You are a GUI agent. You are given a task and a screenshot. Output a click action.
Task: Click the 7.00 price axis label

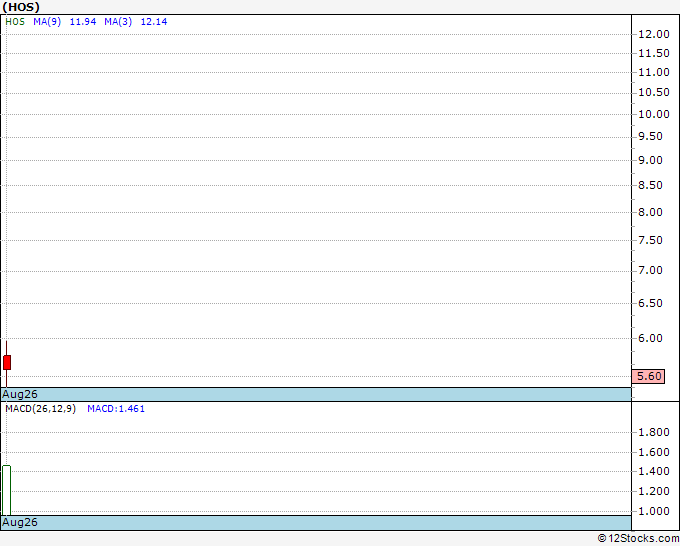click(651, 271)
